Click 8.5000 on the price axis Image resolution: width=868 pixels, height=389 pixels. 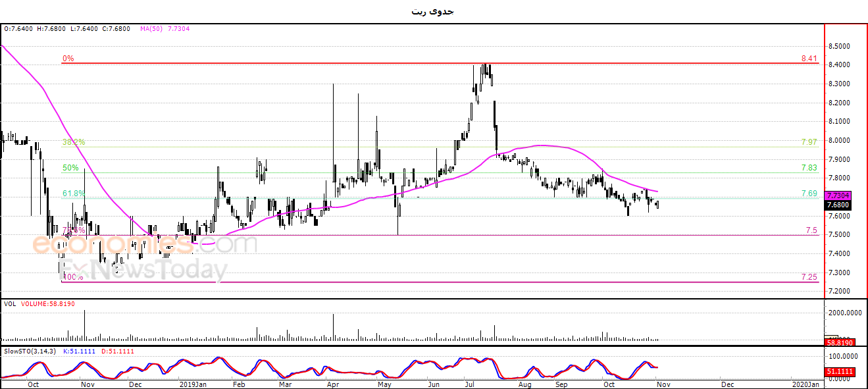click(840, 46)
